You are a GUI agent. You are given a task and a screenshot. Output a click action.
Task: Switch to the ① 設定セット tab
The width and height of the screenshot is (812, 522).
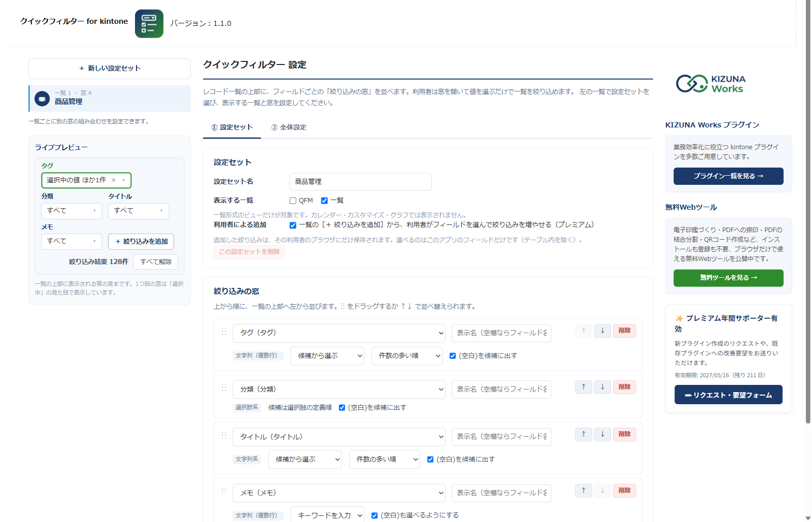point(232,127)
